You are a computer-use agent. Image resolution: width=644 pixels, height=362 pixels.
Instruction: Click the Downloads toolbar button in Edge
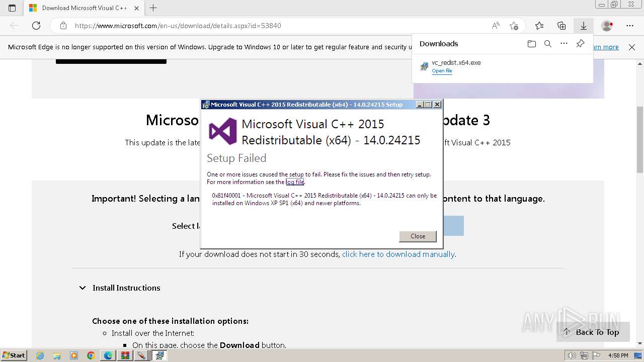[x=584, y=26]
